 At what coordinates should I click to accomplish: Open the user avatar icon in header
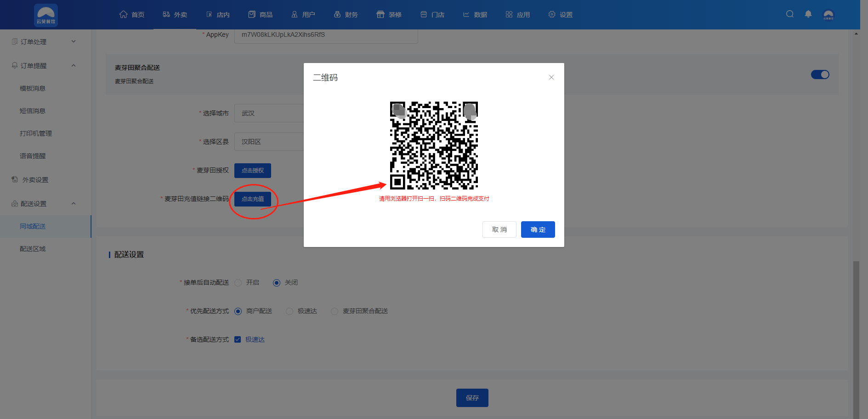click(828, 15)
